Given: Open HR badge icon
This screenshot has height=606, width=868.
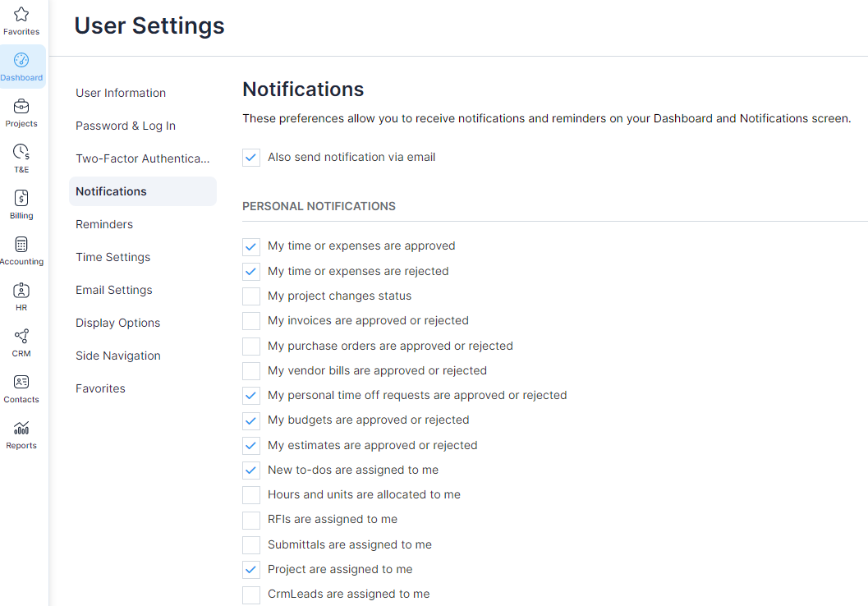Looking at the screenshot, I should (21, 290).
